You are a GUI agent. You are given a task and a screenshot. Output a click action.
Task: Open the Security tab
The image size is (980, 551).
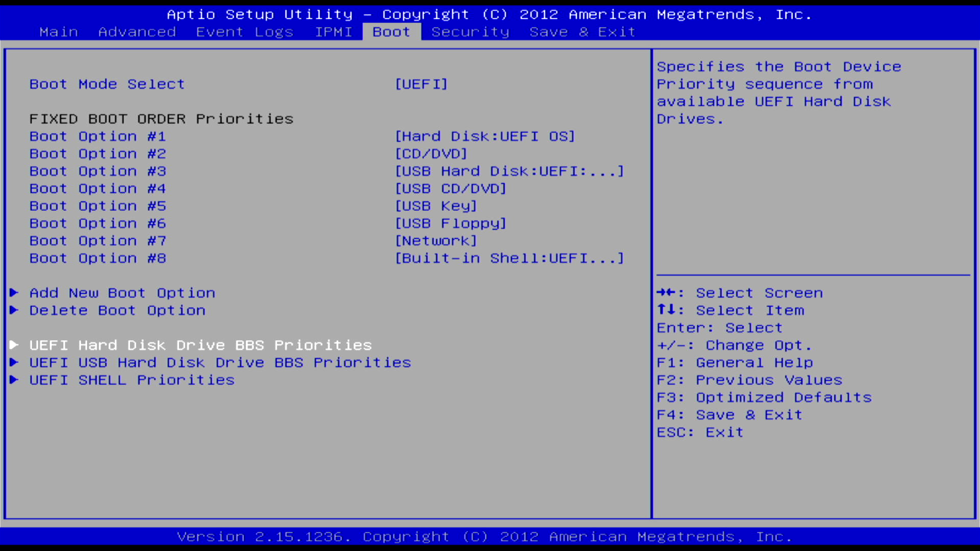(470, 32)
